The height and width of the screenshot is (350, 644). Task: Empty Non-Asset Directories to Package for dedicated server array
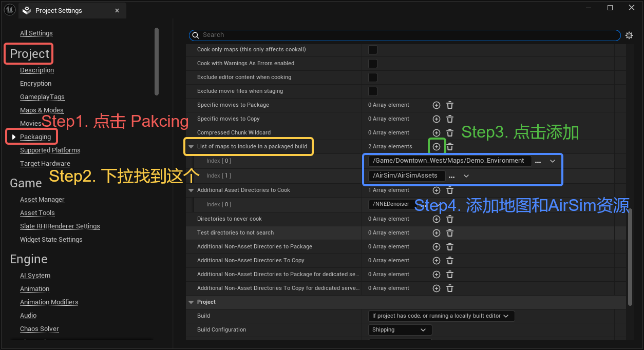pyautogui.click(x=450, y=275)
